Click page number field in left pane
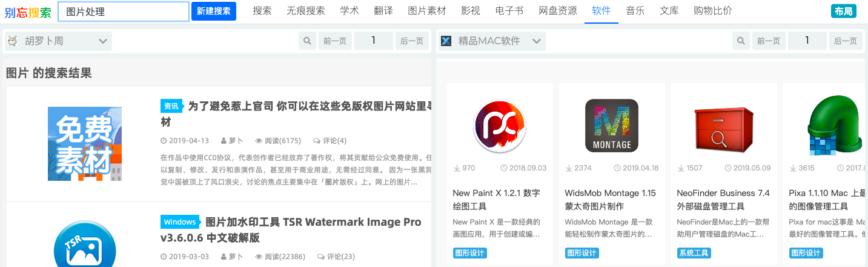The width and height of the screenshot is (868, 267). (x=374, y=41)
